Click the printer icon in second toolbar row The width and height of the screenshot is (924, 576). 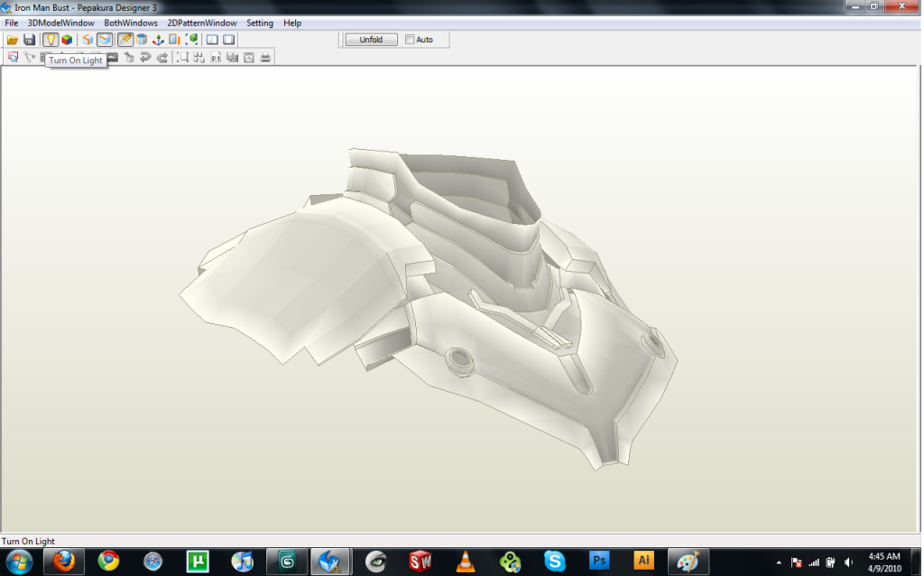tap(265, 58)
